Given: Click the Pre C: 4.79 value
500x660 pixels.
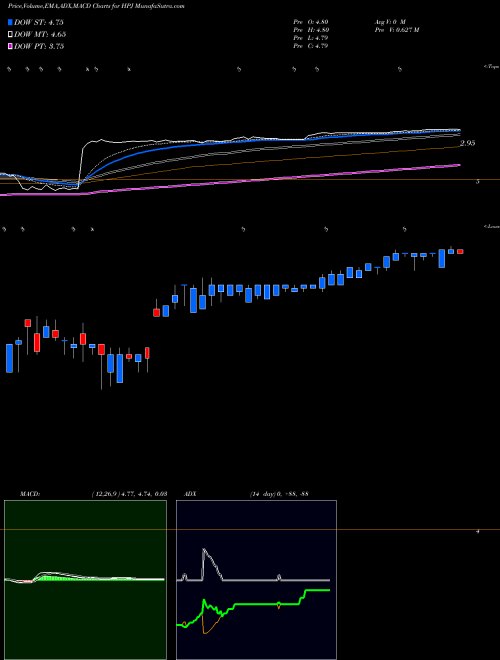Looking at the screenshot, I should (311, 46).
